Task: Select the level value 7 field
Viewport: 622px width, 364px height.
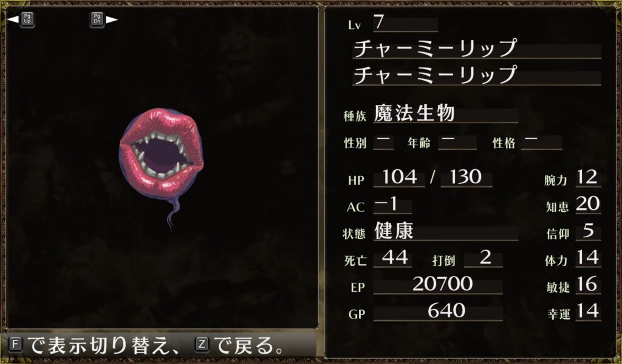Action: coord(405,24)
